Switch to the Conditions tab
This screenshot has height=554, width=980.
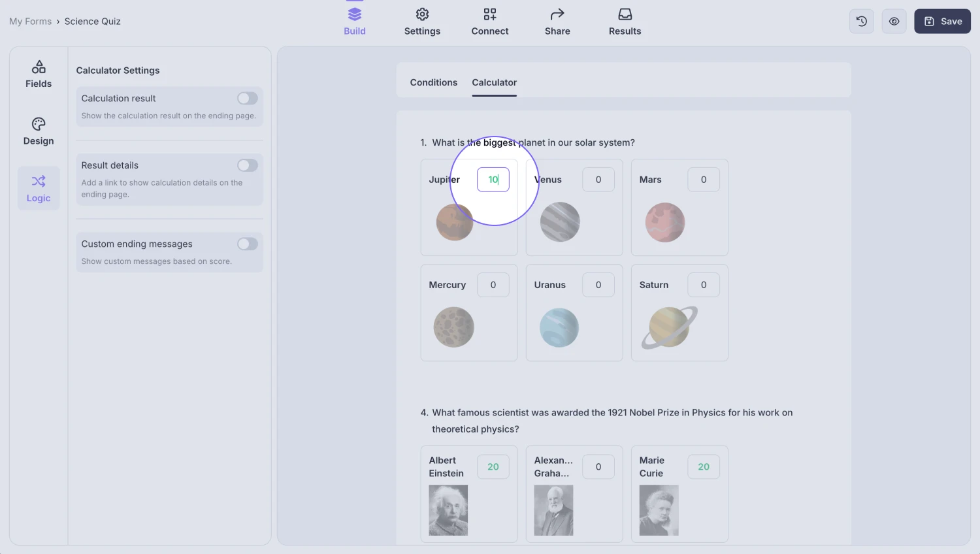pyautogui.click(x=434, y=82)
